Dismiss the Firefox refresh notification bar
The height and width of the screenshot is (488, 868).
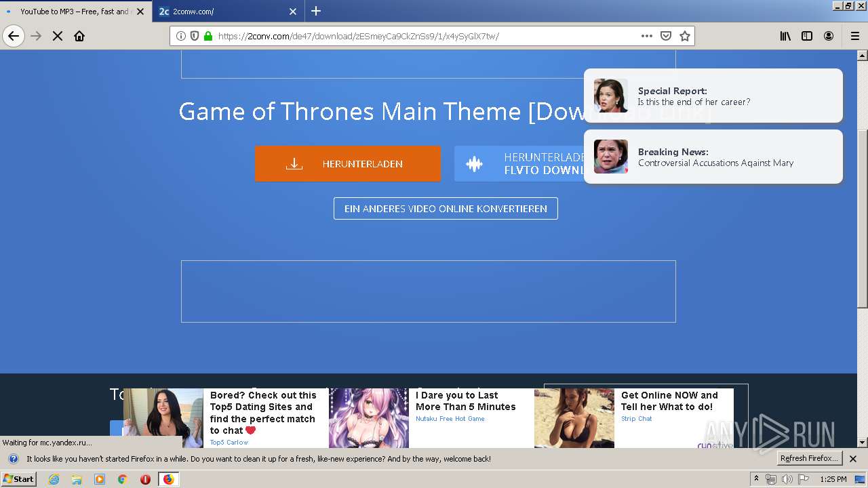click(854, 459)
